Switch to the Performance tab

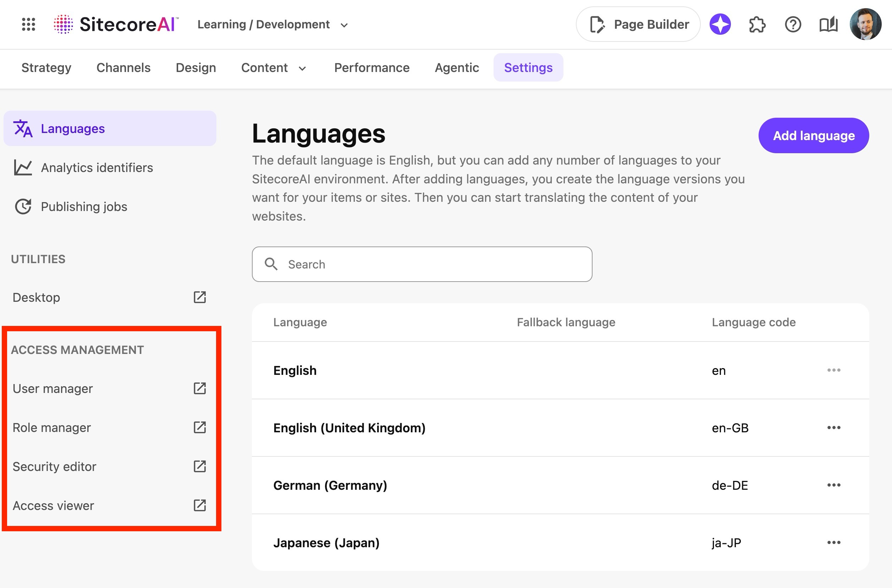tap(372, 67)
